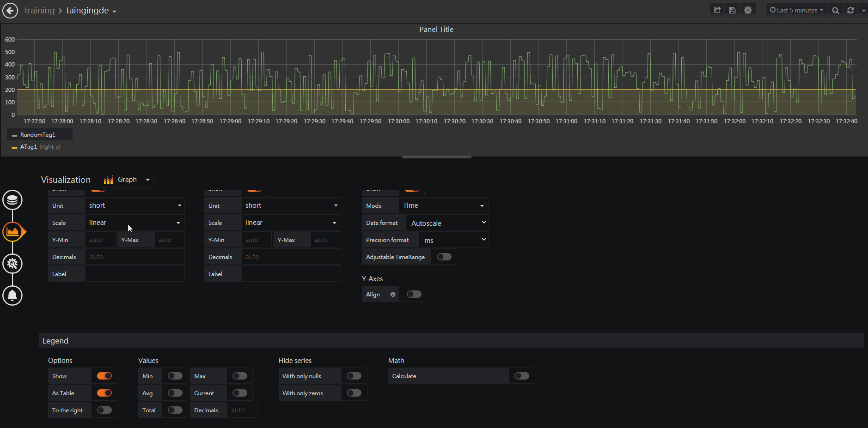The image size is (868, 428).
Task: Enable legend Avg value switch
Action: pos(175,393)
